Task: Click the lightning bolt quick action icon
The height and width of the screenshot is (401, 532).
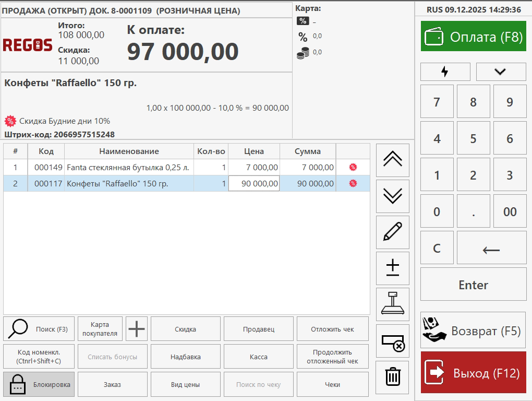Action: point(445,72)
